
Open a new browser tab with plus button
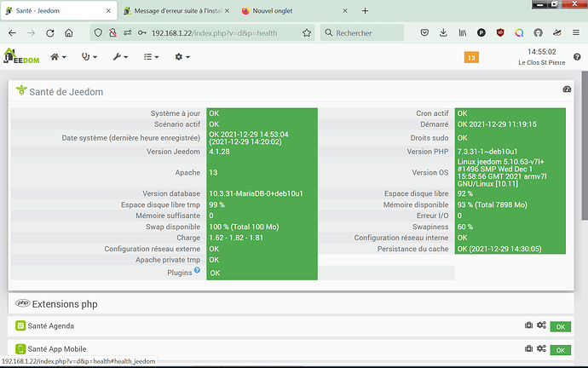coord(365,11)
